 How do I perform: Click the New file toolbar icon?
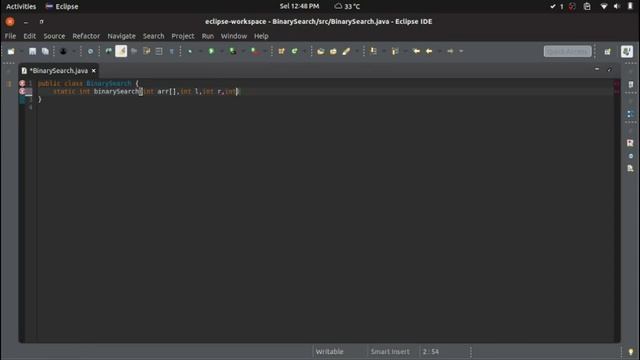point(11,51)
